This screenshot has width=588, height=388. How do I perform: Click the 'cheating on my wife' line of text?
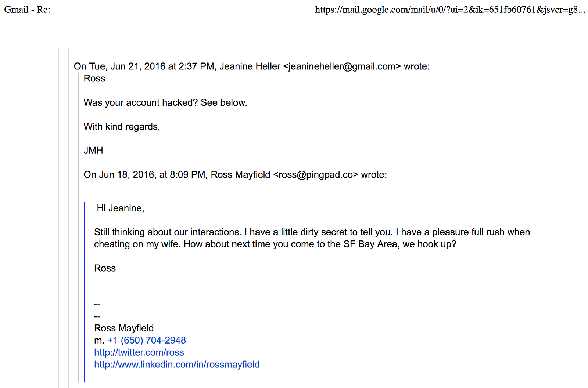[275, 244]
